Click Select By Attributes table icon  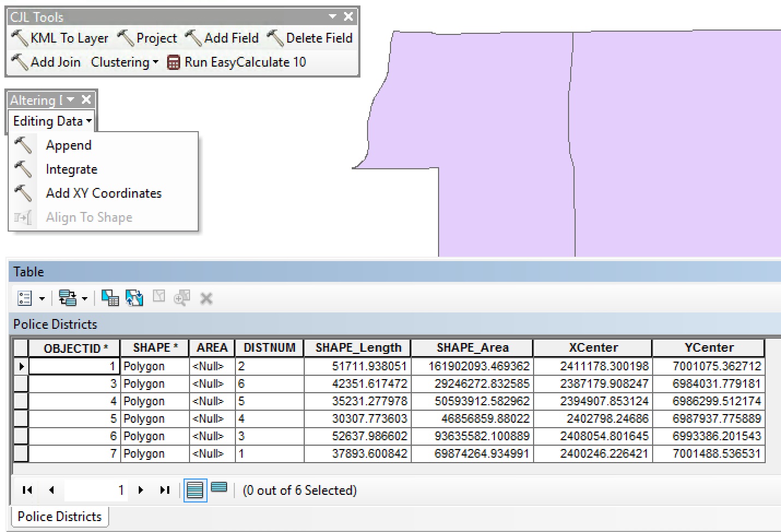(110, 298)
